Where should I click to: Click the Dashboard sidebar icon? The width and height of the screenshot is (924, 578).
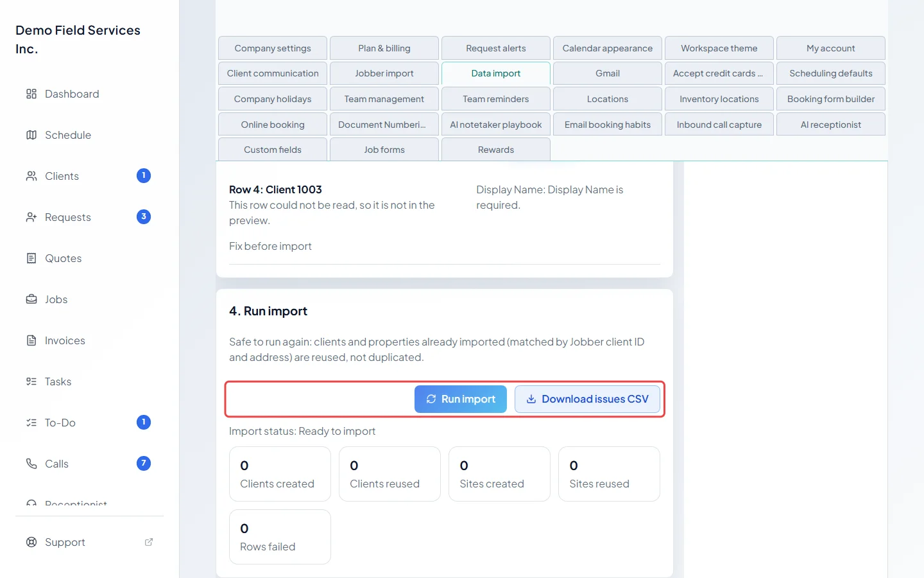pos(31,94)
